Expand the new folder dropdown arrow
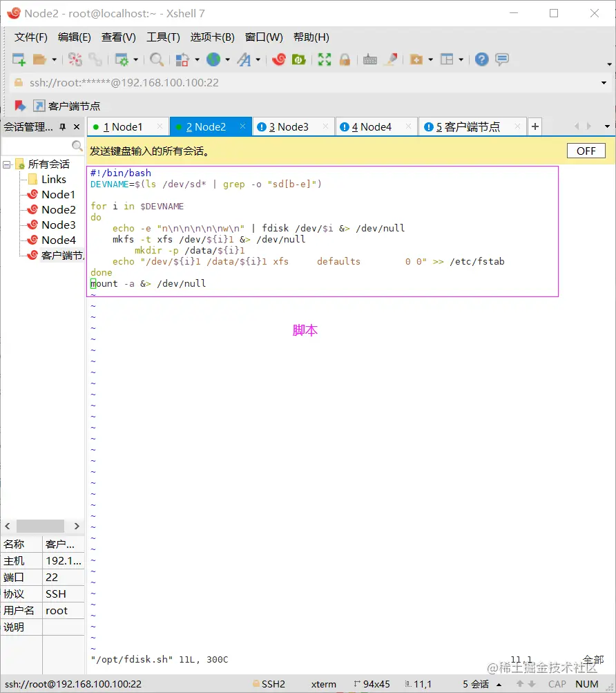Viewport: 616px width, 693px height. [430, 59]
